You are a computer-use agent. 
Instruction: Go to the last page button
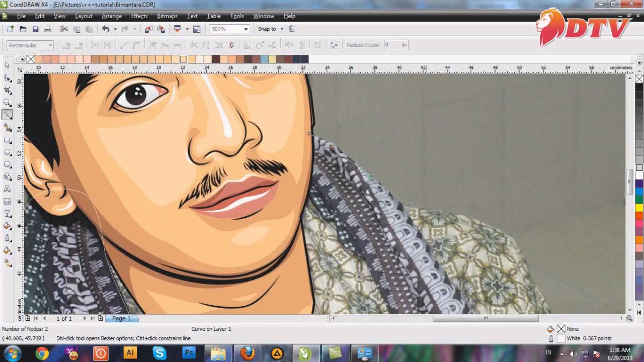click(x=92, y=318)
